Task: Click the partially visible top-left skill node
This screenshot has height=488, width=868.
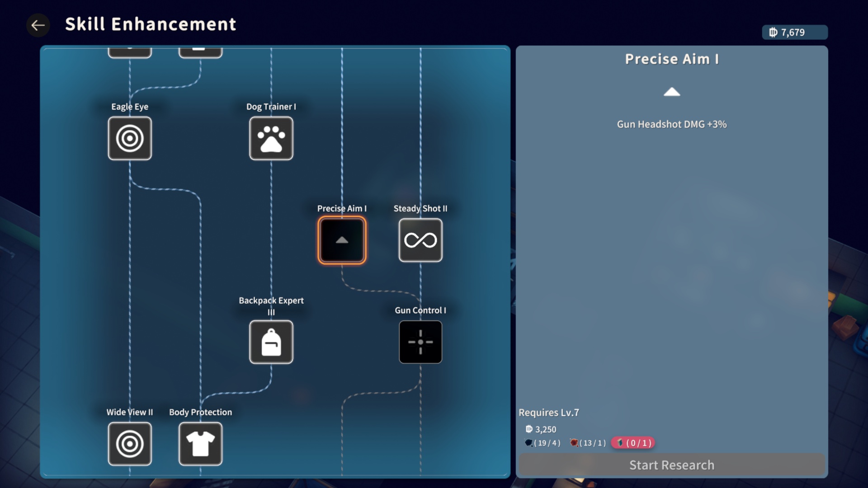Action: [x=130, y=52]
